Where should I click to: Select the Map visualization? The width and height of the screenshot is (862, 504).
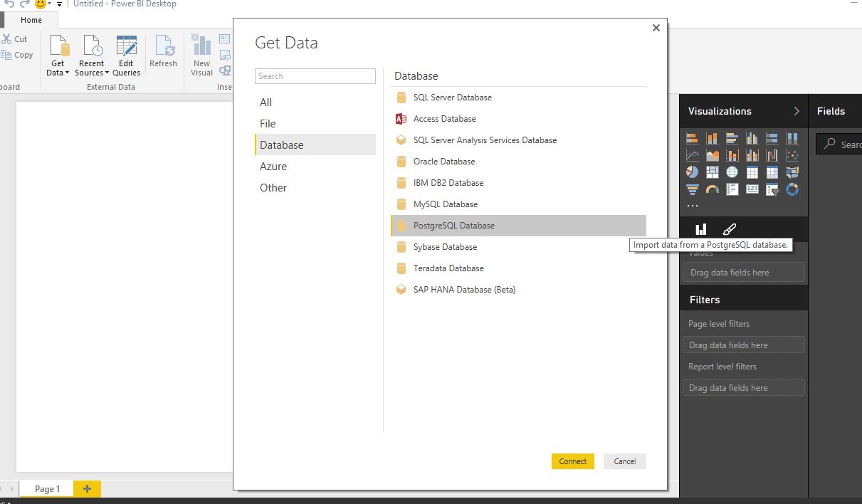[732, 172]
